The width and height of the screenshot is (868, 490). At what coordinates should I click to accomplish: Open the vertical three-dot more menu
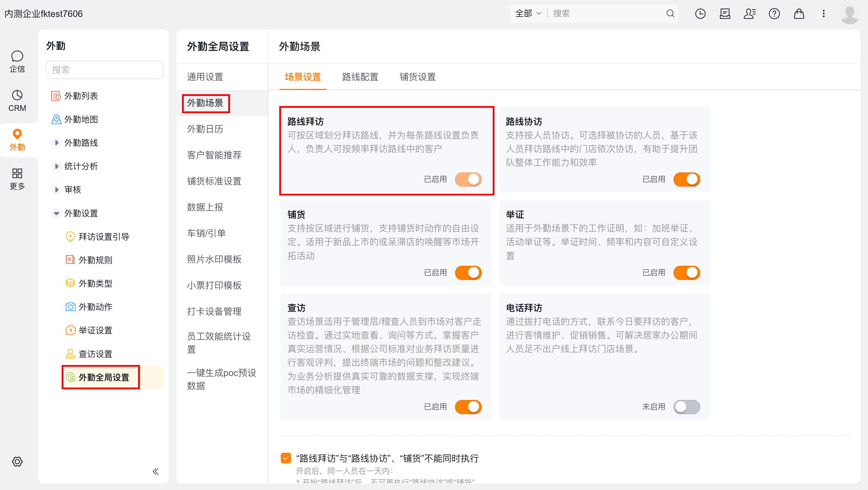[824, 13]
